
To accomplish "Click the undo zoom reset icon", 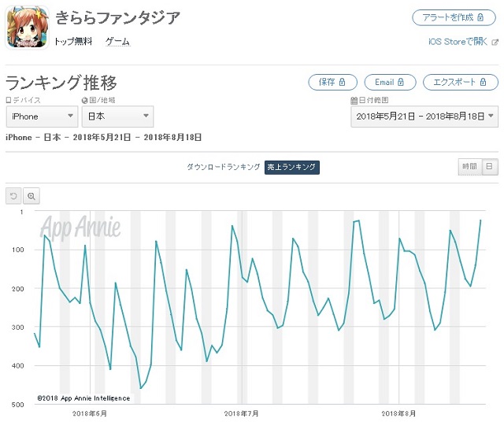I will pyautogui.click(x=13, y=195).
